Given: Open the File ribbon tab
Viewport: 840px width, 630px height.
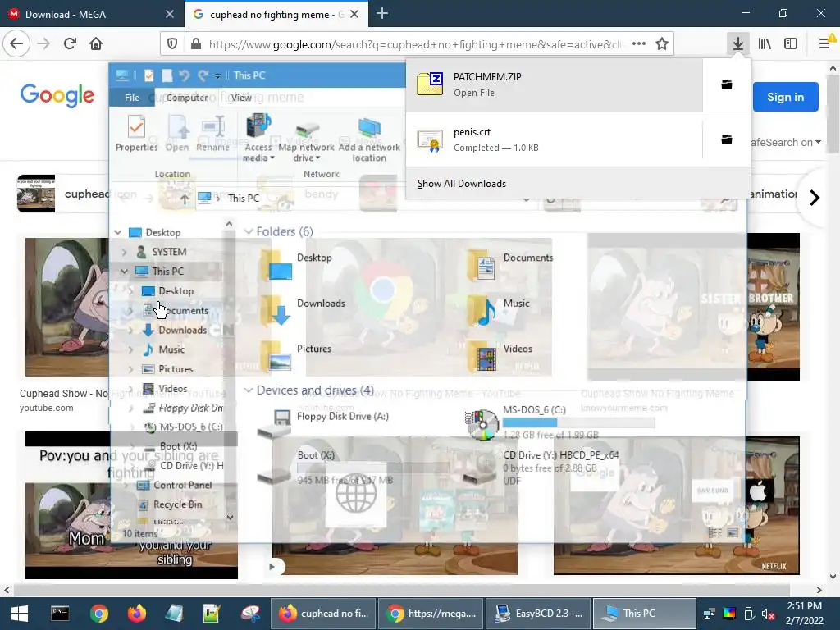Looking at the screenshot, I should click(x=132, y=98).
